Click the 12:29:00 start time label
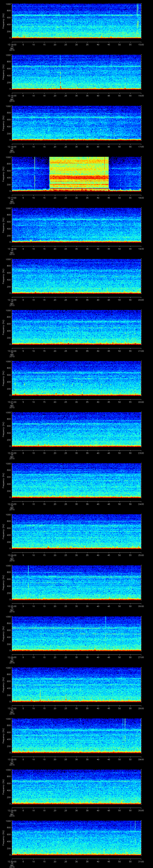The width and height of the screenshot is (153, 868). point(12,810)
